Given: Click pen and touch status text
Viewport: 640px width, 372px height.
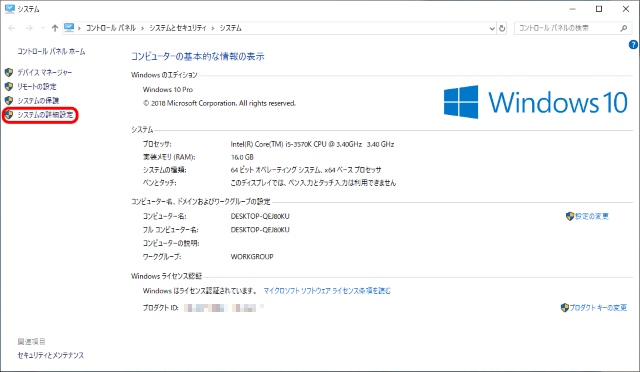Looking at the screenshot, I should 313,183.
